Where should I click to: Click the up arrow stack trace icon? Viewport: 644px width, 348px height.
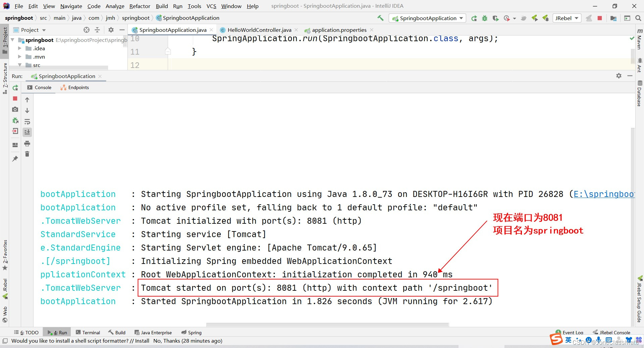coord(27,100)
